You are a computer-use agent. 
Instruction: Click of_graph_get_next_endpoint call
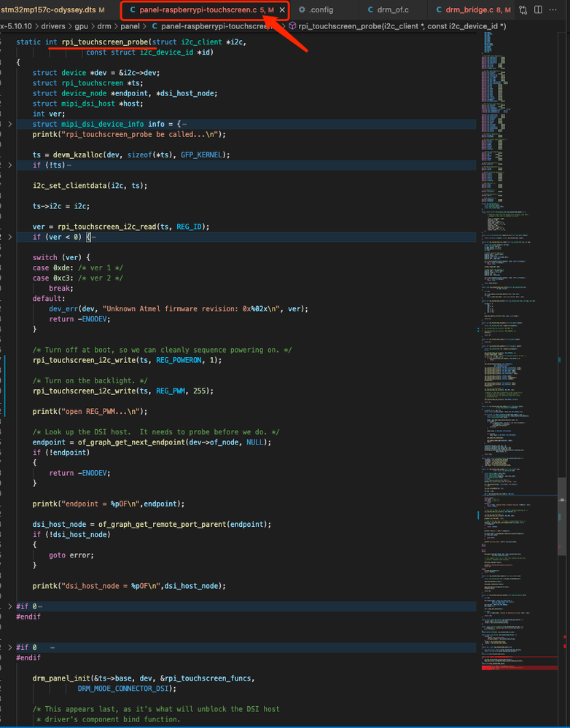click(x=131, y=442)
